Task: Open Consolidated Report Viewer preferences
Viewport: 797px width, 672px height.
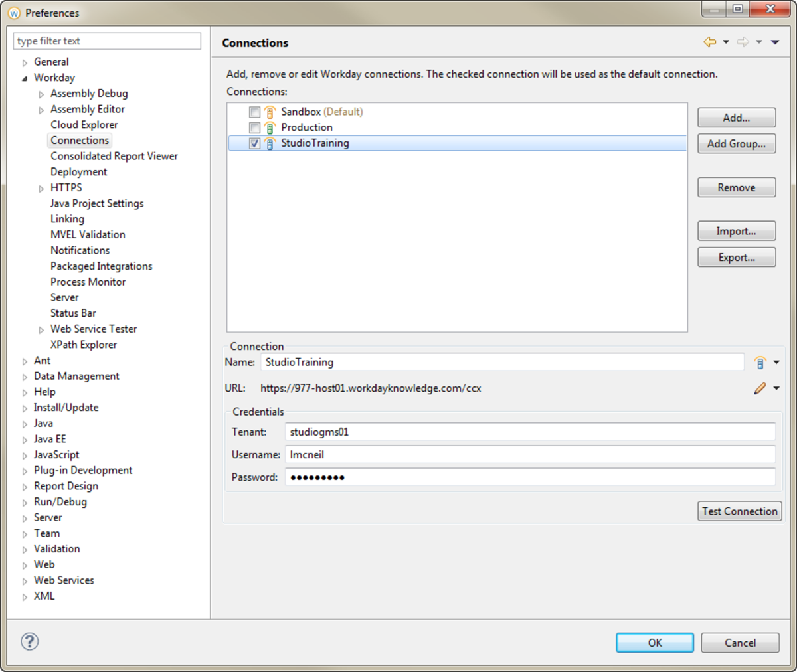Action: point(114,156)
